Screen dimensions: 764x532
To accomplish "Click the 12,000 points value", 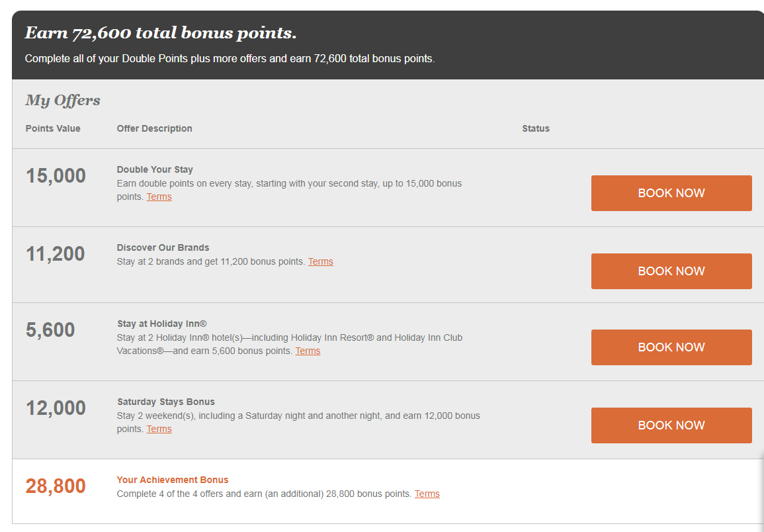I will pyautogui.click(x=56, y=408).
